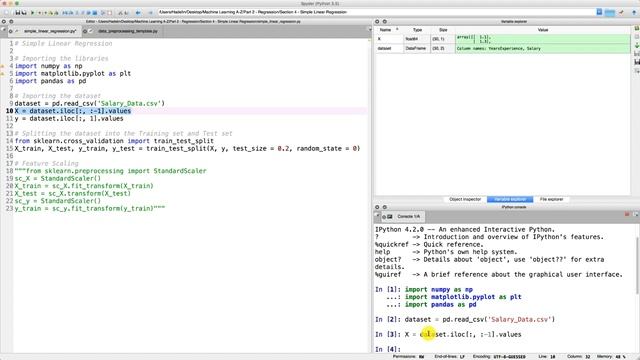
Task: Click the End-of-lines status bar entry
Action: (449, 357)
